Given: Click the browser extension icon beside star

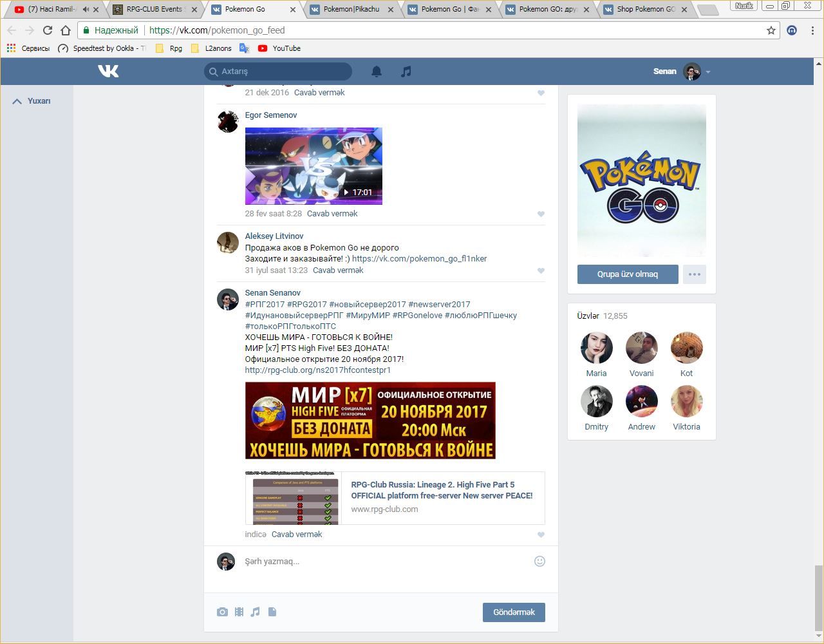Looking at the screenshot, I should pyautogui.click(x=792, y=30).
